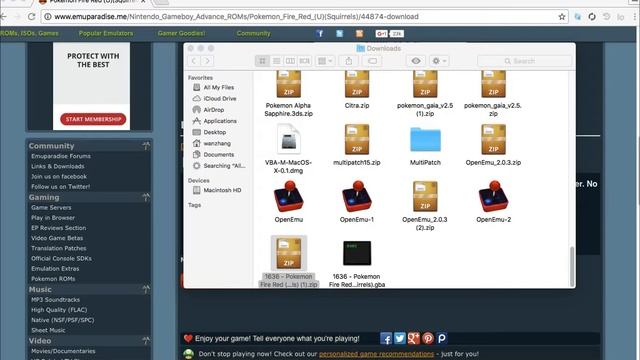This screenshot has height=360, width=640.
Task: Open Emuparadise Forums link
Action: coord(61,156)
